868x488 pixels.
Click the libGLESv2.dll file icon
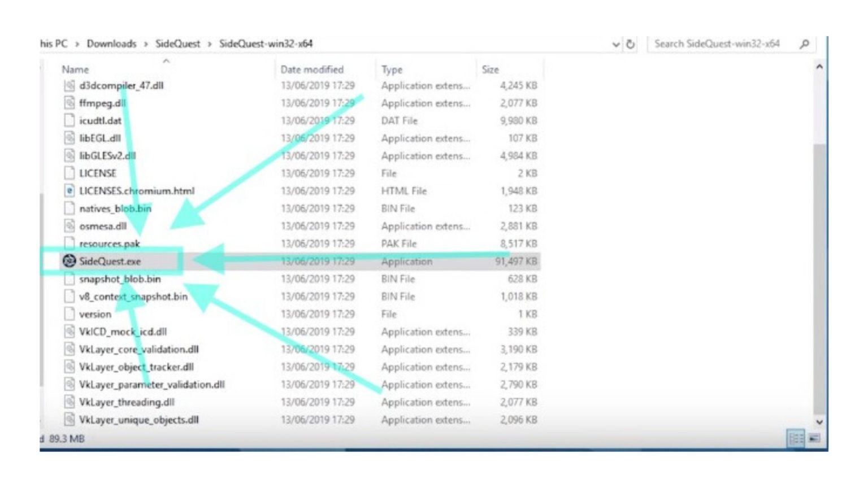(x=69, y=156)
